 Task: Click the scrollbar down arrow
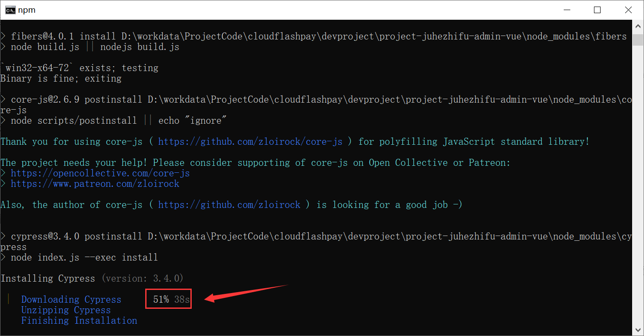(x=638, y=329)
